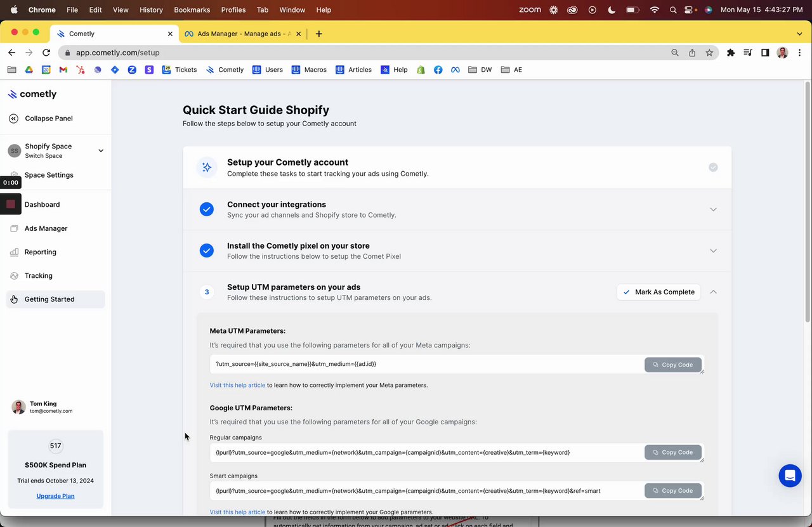
Task: Open the DW bookmarks folder
Action: pos(480,70)
